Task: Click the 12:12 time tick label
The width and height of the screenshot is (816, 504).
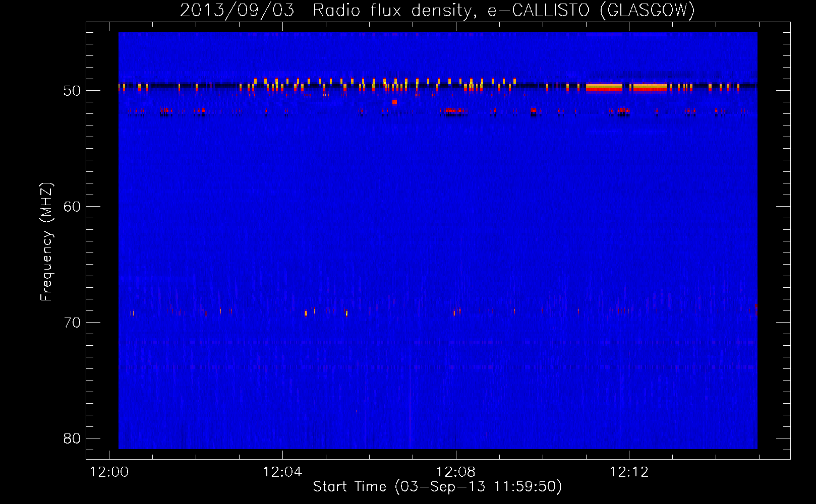Action: point(629,472)
